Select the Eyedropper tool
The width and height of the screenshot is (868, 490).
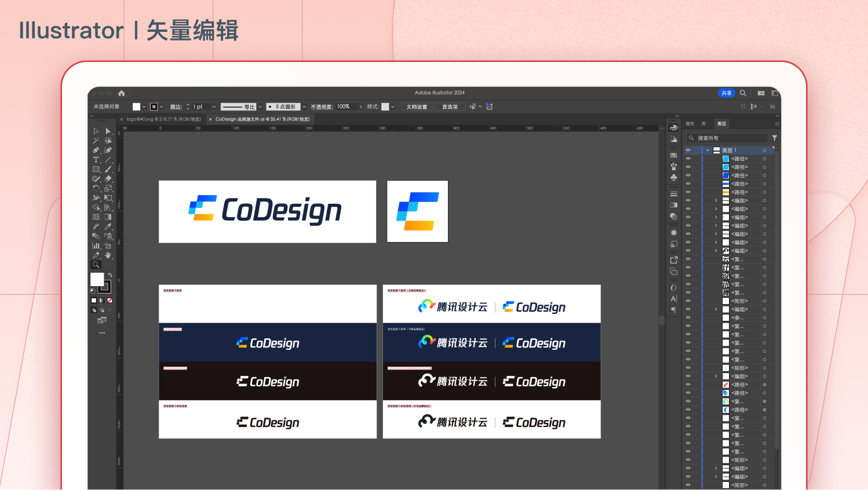click(x=108, y=226)
